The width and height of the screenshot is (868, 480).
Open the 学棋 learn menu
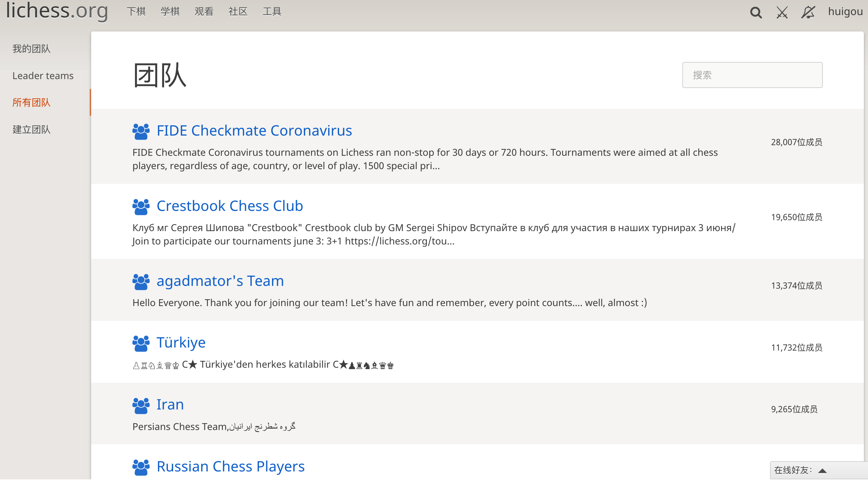(x=170, y=12)
